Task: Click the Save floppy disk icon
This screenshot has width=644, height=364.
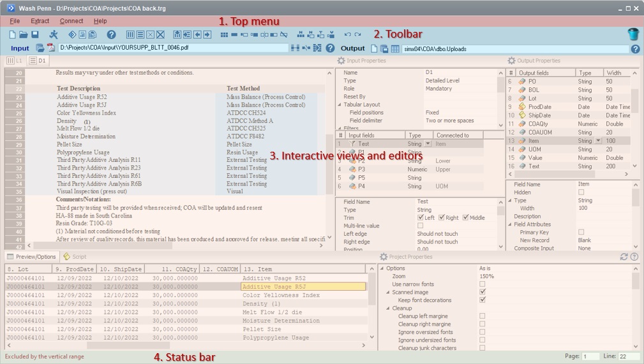Action: point(35,34)
